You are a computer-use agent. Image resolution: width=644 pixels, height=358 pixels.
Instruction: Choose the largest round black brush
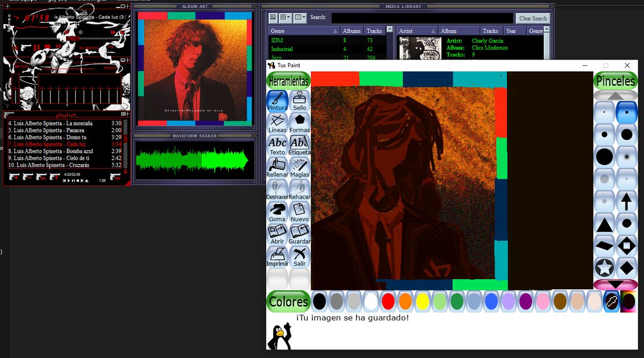(x=604, y=156)
